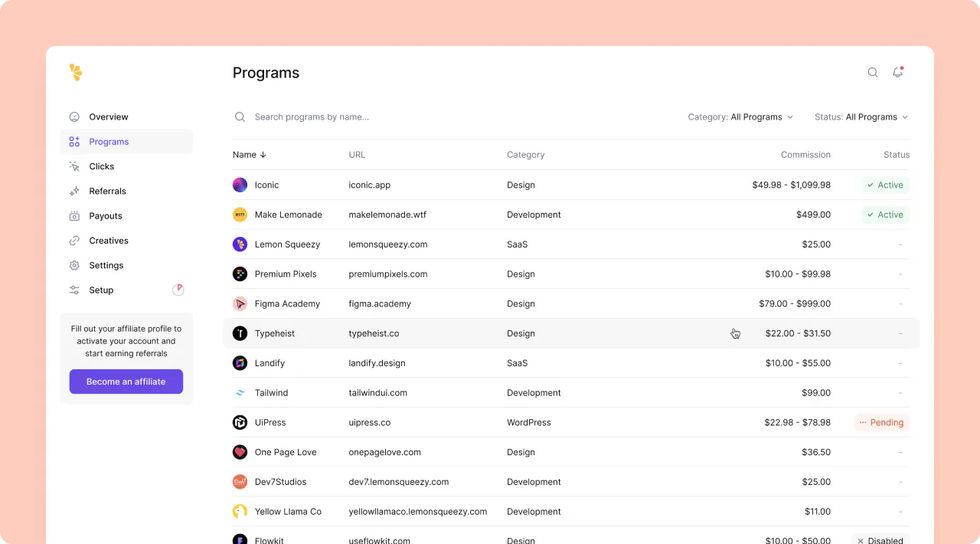The height and width of the screenshot is (544, 980).
Task: Open the notifications bell
Action: [x=897, y=72]
